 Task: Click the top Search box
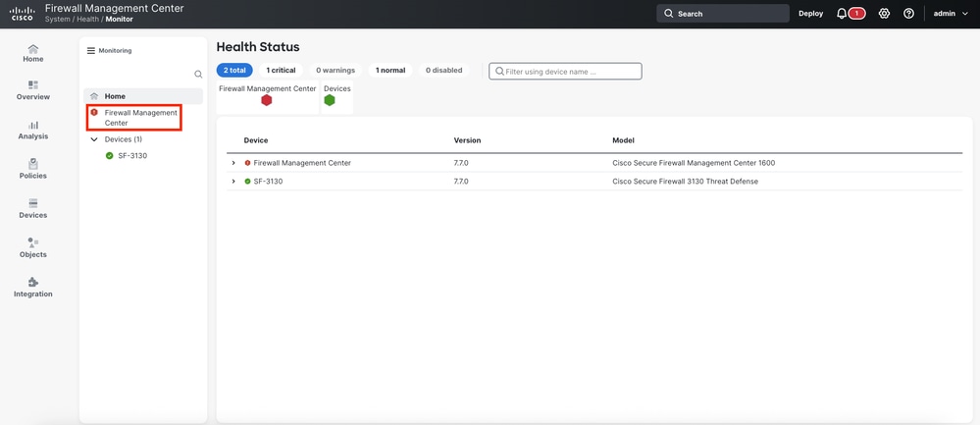tap(723, 14)
